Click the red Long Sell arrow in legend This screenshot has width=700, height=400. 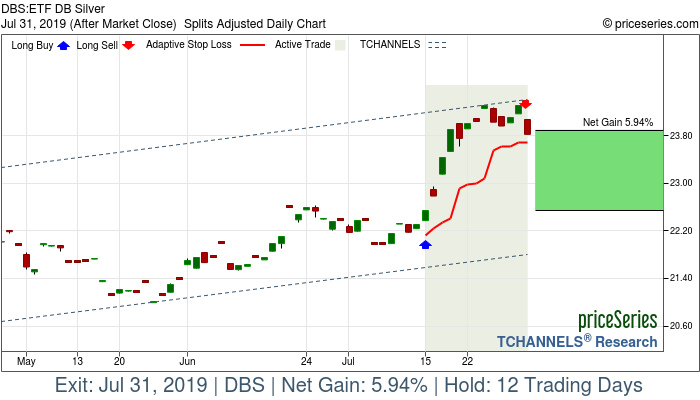pyautogui.click(x=129, y=45)
